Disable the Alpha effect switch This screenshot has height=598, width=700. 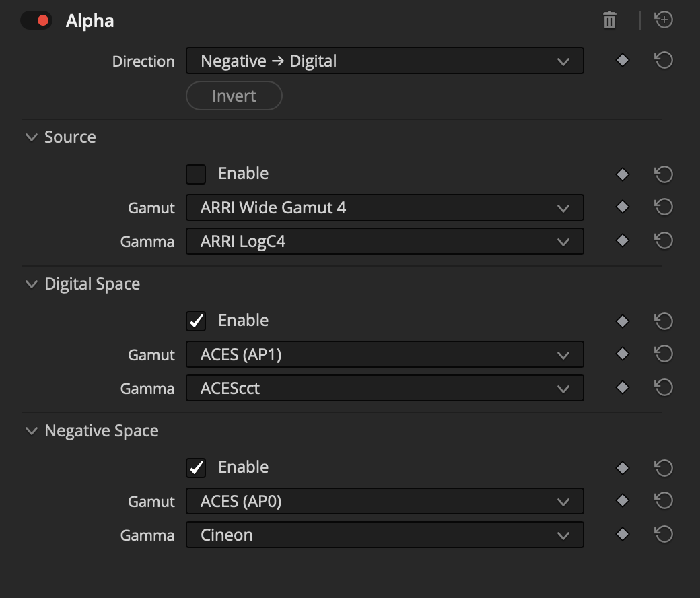(x=37, y=20)
